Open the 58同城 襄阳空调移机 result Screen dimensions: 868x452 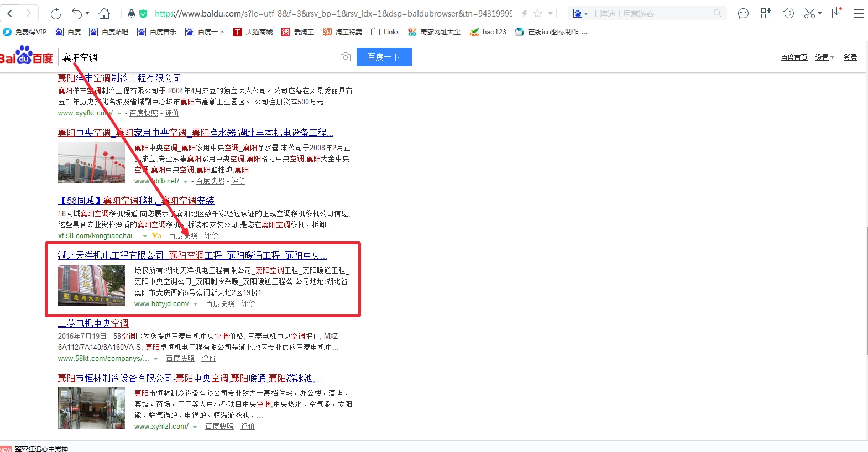click(136, 201)
